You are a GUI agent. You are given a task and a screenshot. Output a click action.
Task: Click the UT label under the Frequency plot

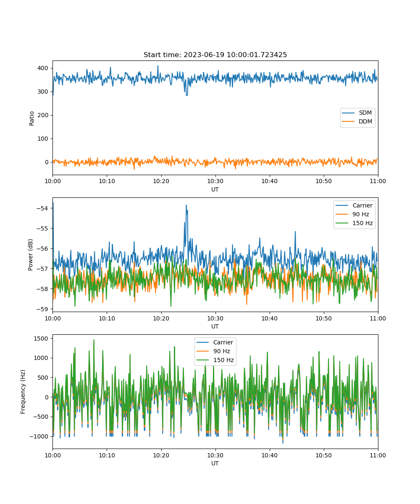point(215,463)
